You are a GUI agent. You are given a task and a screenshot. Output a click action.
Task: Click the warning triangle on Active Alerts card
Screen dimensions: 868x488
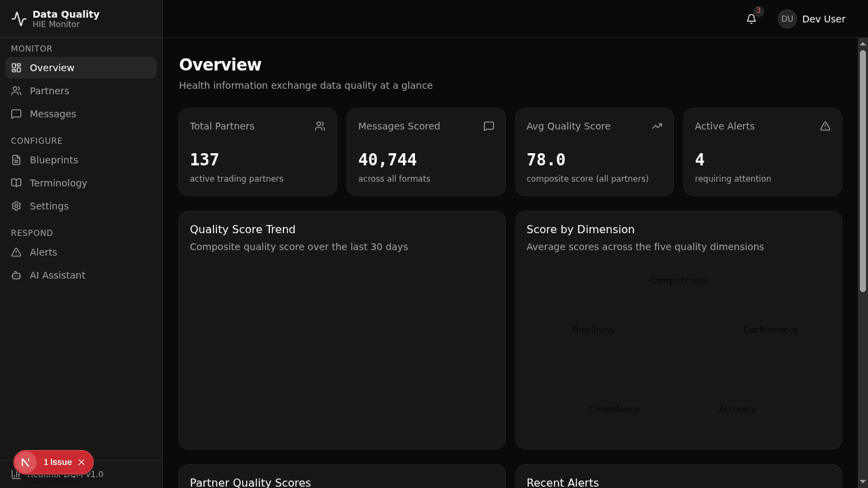coord(825,126)
